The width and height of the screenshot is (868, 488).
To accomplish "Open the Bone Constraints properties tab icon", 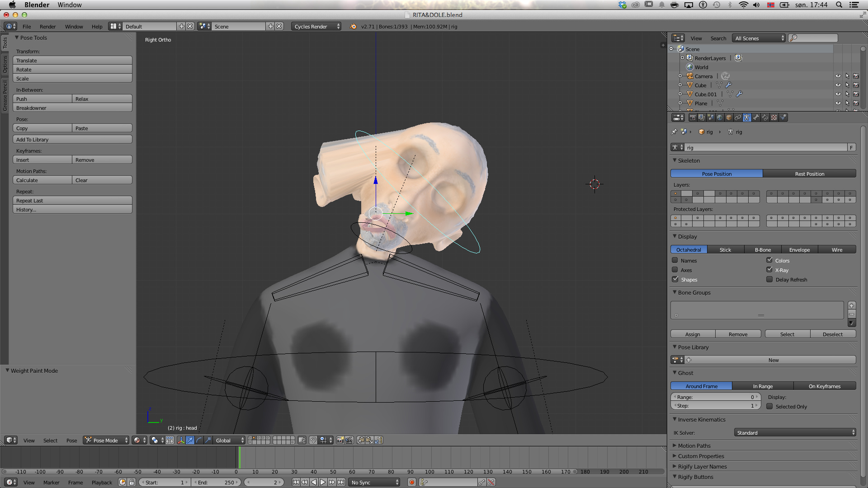I will [x=765, y=117].
